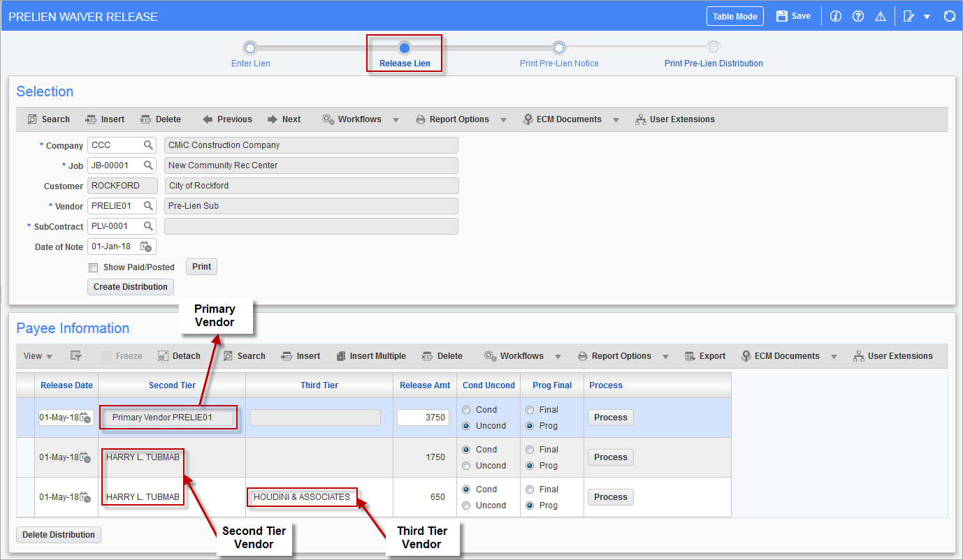Open Company field lookup magnifier
Screen dimensions: 963x560
coord(148,145)
